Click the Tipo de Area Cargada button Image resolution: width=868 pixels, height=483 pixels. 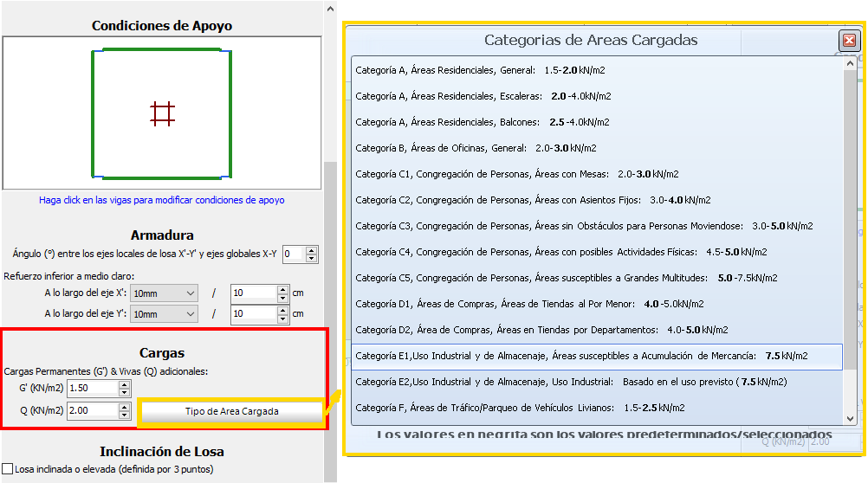231,411
